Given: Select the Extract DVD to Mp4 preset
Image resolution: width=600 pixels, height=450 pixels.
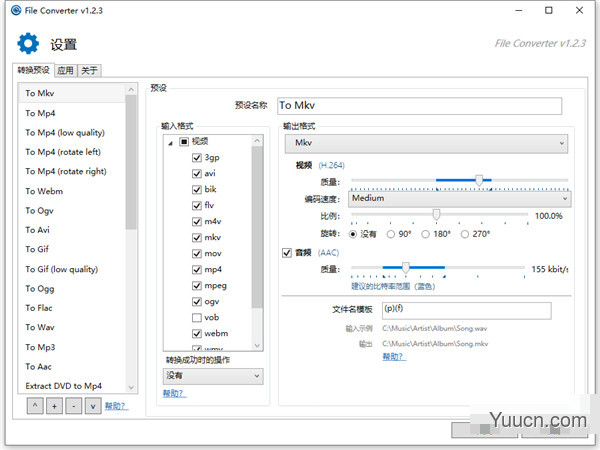Looking at the screenshot, I should click(72, 386).
